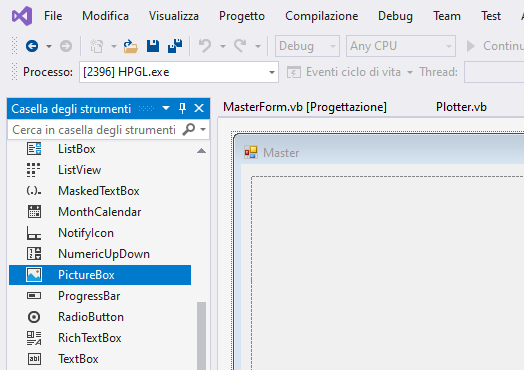Image resolution: width=524 pixels, height=370 pixels.
Task: Click the Thread combo box field
Action: tap(494, 72)
